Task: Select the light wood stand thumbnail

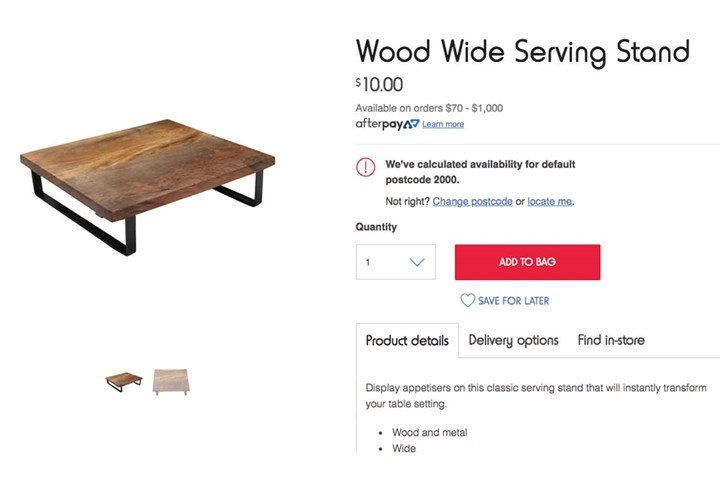Action: click(x=171, y=380)
